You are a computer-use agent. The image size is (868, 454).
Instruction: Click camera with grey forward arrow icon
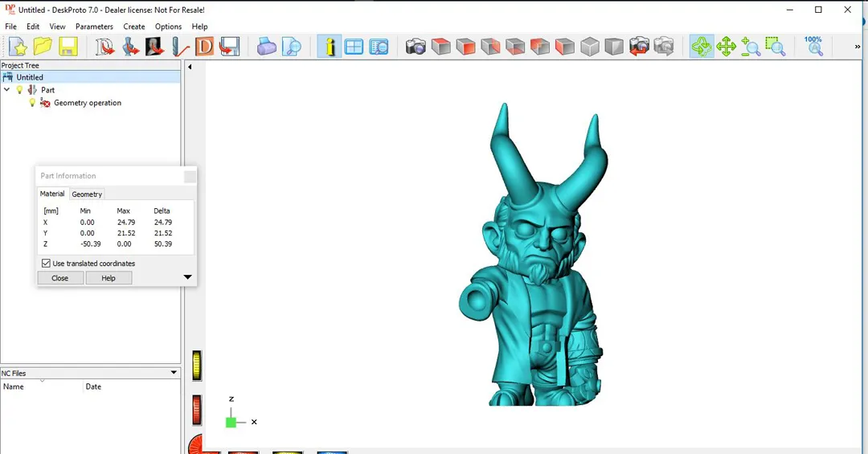(664, 47)
